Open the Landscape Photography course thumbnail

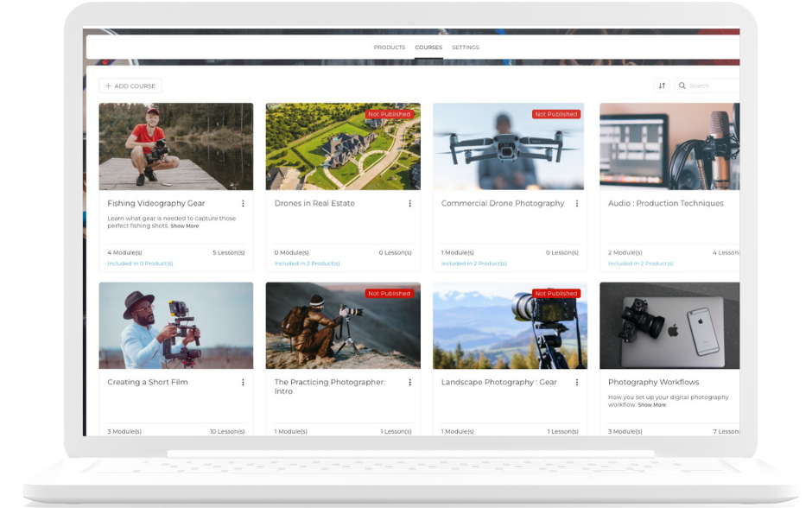pyautogui.click(x=508, y=324)
